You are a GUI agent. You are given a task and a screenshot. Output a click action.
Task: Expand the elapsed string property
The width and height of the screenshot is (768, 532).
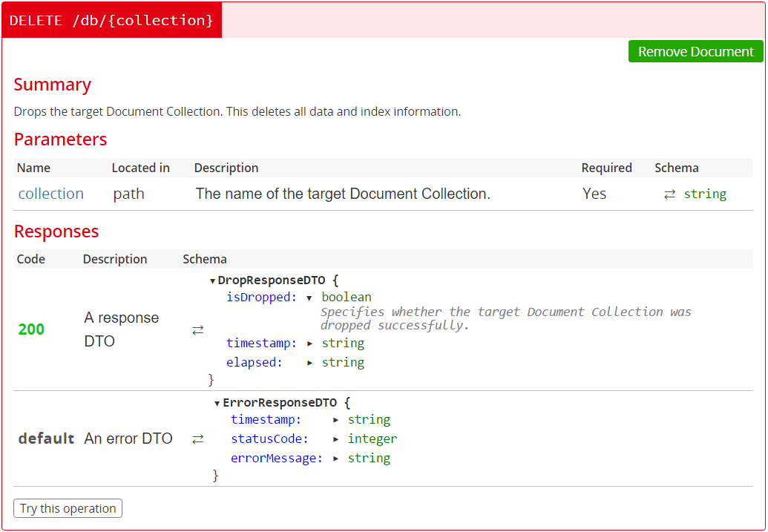[x=309, y=363]
